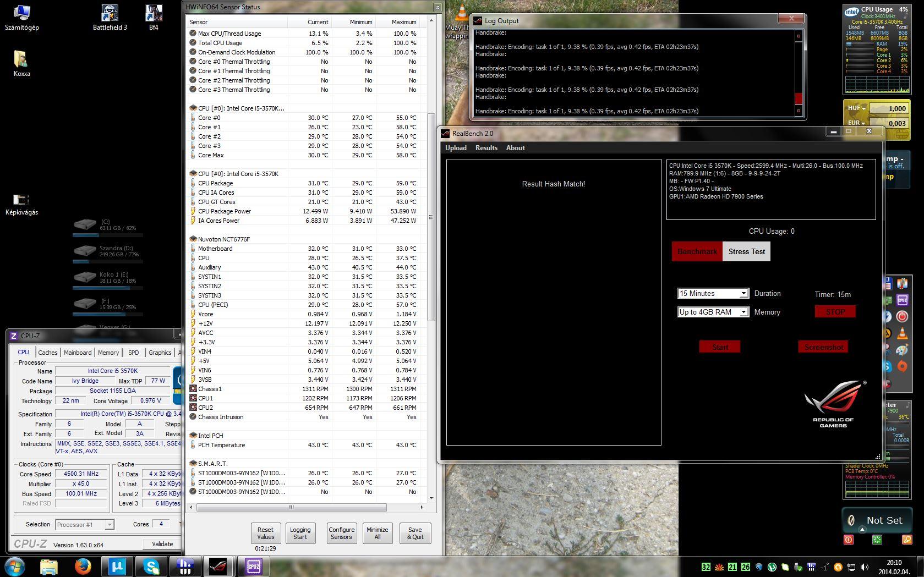Open the Processor #1 selection dropdown in CPU-Z

(x=85, y=525)
